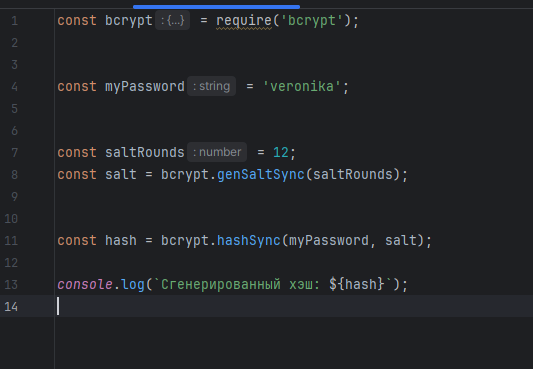Click the active editor tab indicator bar

coord(217,6)
